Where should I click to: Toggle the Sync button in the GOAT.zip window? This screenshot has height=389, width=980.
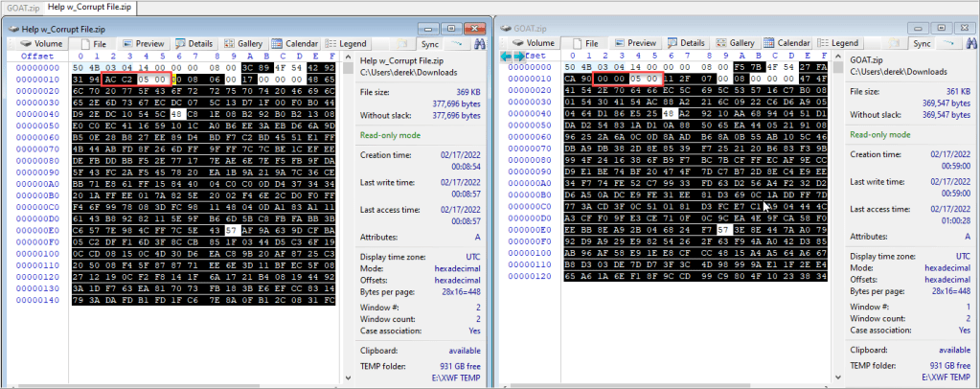(921, 43)
